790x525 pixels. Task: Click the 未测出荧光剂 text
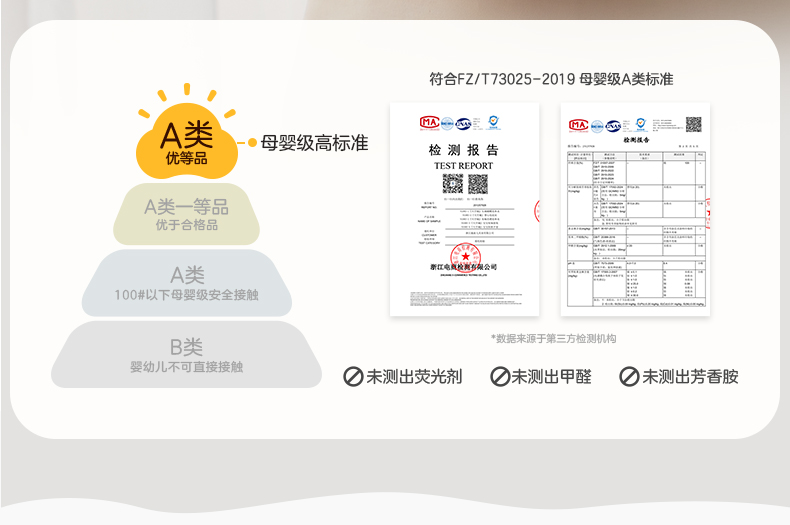point(414,377)
